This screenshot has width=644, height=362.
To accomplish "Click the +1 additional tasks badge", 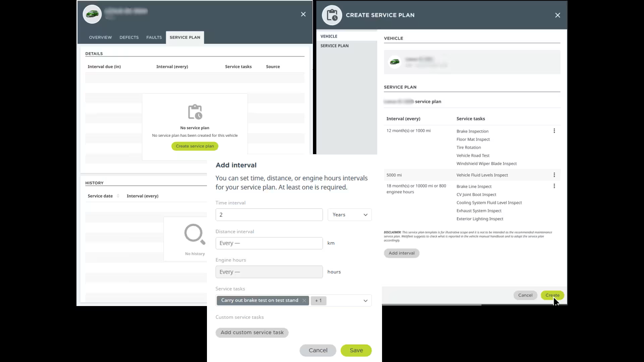I will tap(318, 301).
